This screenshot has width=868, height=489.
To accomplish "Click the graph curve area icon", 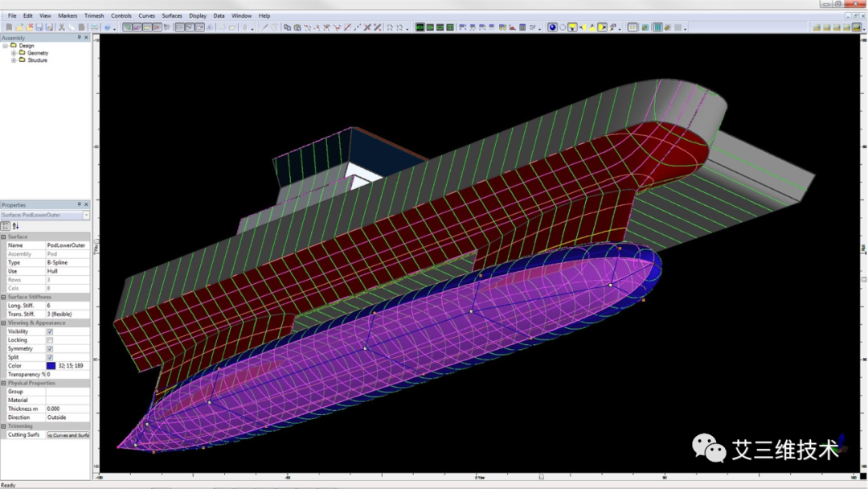I will [512, 27].
